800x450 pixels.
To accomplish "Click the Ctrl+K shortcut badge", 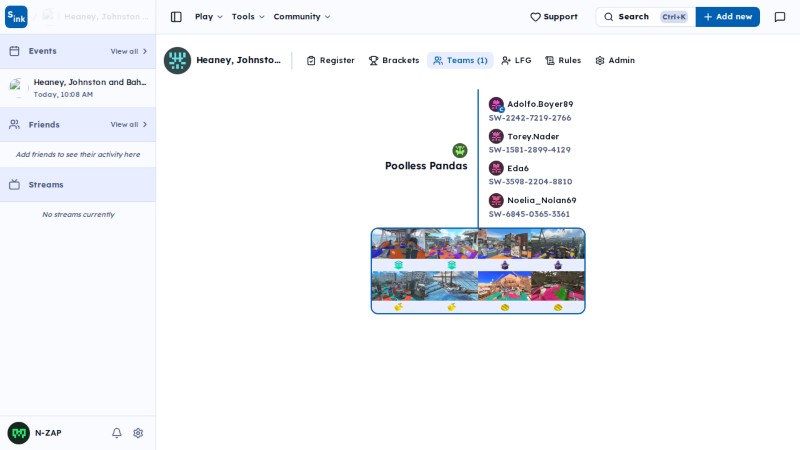I will coord(673,17).
